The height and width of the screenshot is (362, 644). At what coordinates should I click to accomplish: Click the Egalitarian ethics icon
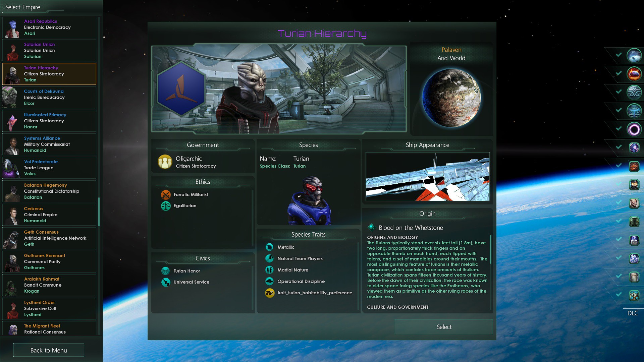tap(165, 205)
